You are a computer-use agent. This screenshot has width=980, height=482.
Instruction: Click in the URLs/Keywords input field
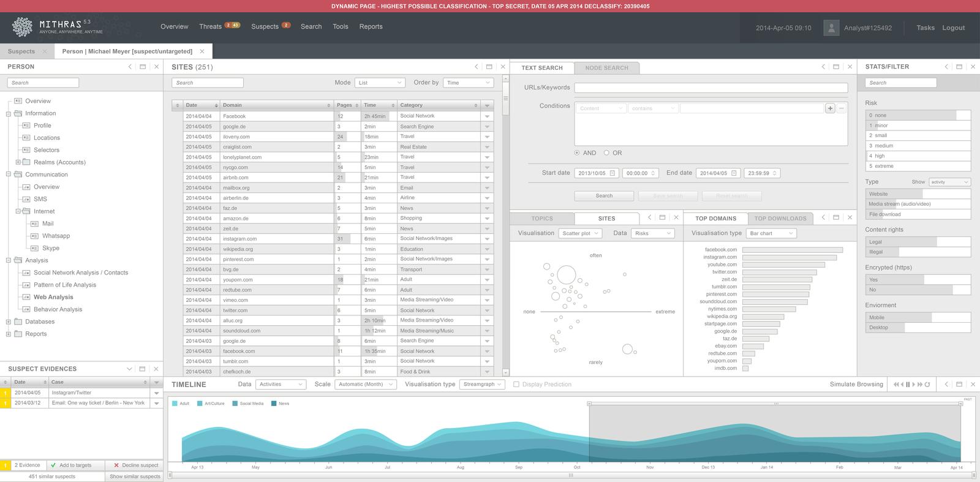point(711,88)
